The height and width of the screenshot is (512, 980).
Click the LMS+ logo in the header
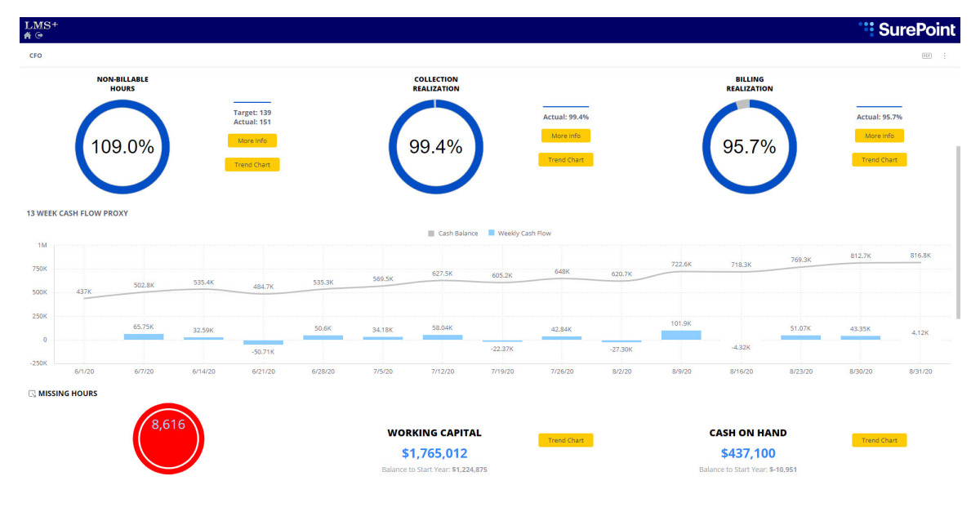click(39, 24)
